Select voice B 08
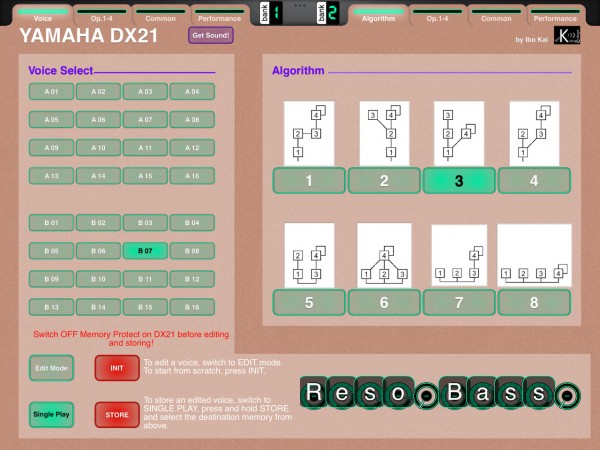Screen dimensions: 600x450 [x=192, y=251]
